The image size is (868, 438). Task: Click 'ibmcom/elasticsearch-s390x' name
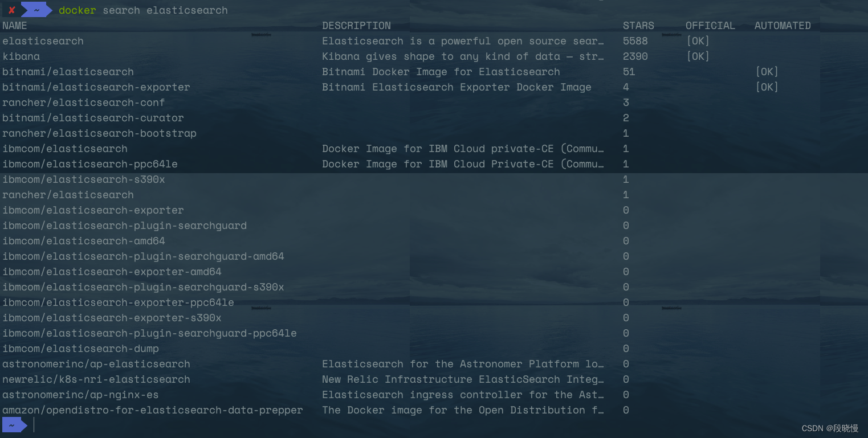(84, 179)
